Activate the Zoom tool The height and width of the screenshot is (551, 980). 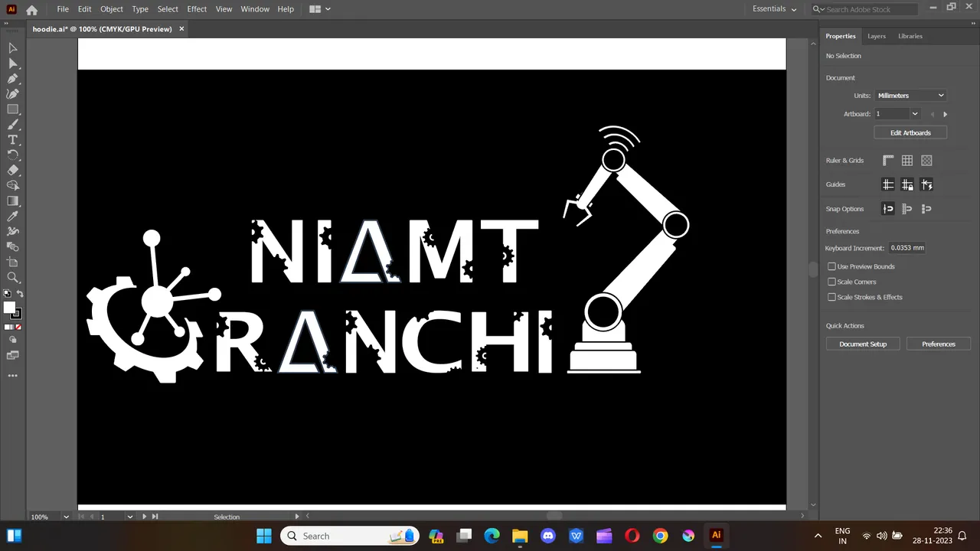(x=13, y=277)
